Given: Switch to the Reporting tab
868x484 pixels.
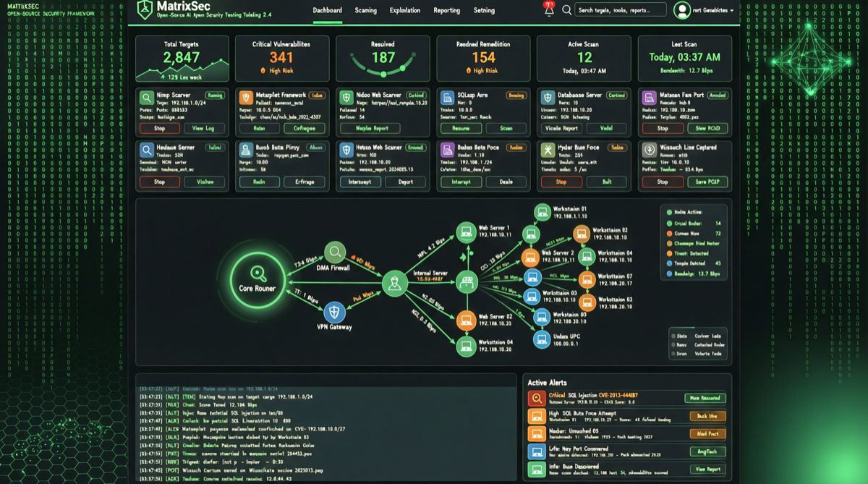Looking at the screenshot, I should (446, 10).
